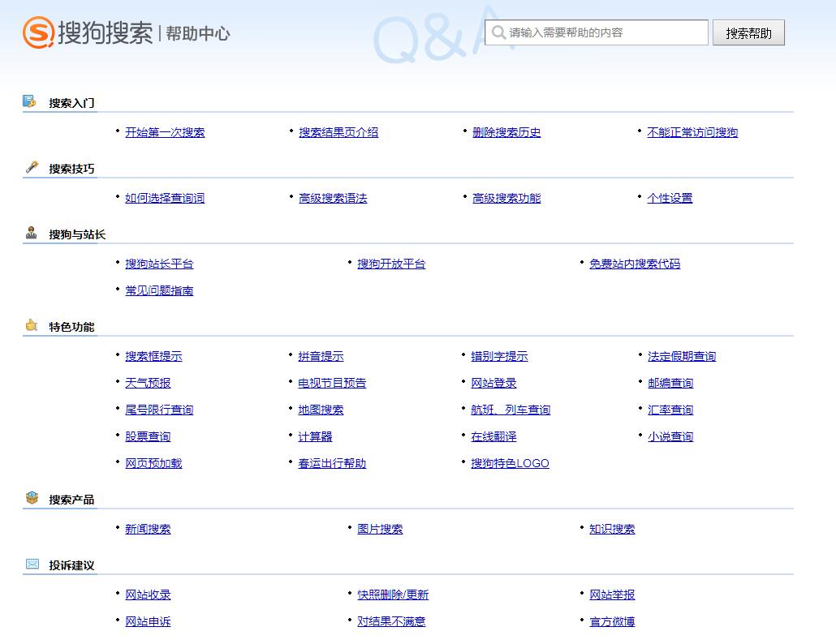This screenshot has height=644, width=836.
Task: Click the 搜索技巧 section heading
Action: pyautogui.click(x=71, y=169)
